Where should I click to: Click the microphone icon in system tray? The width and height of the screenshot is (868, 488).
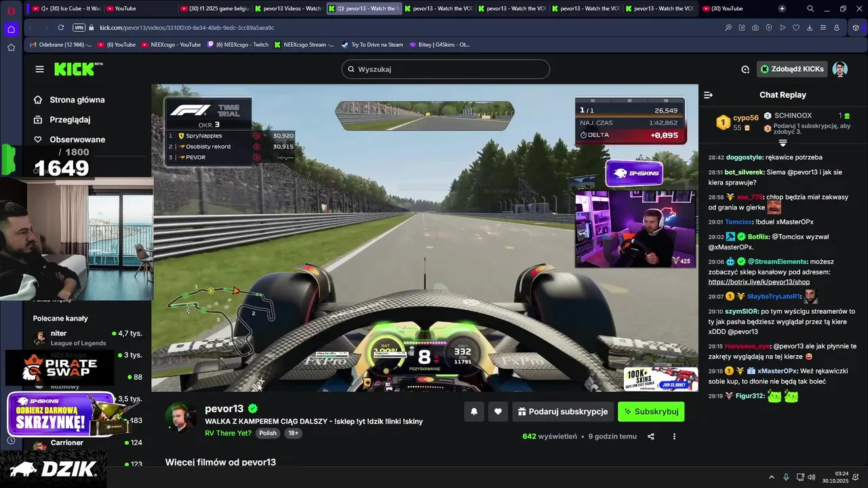click(x=786, y=477)
